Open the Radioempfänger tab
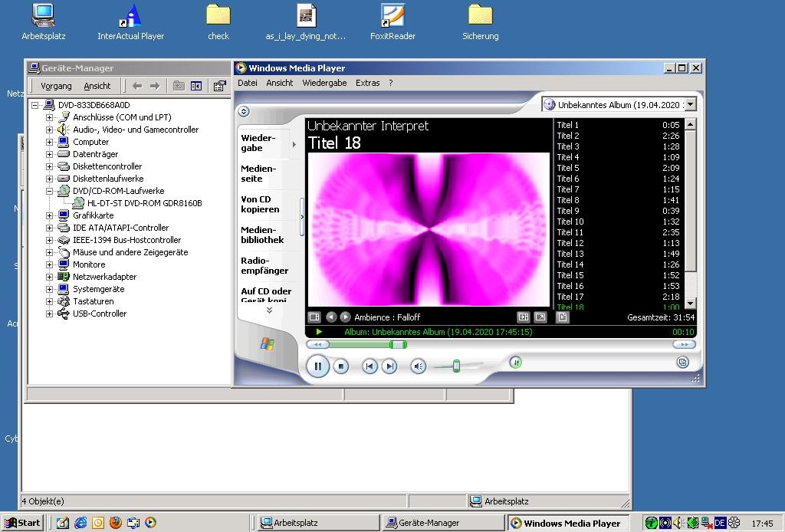Image resolution: width=785 pixels, height=532 pixels. pyautogui.click(x=264, y=265)
